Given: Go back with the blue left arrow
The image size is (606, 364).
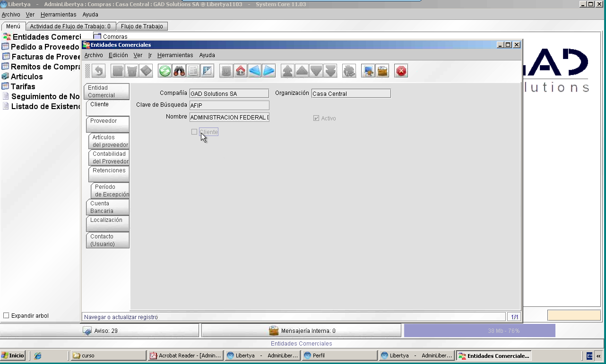Looking at the screenshot, I should tap(255, 71).
